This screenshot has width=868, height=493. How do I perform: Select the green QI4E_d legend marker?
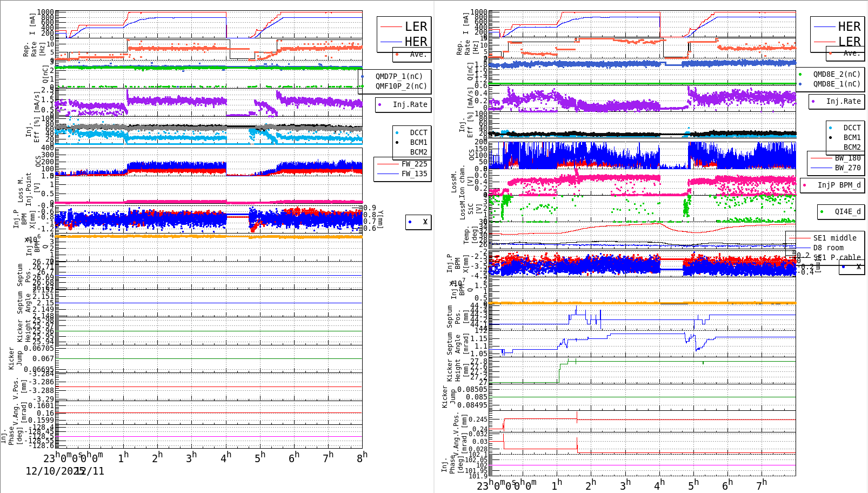coord(821,211)
